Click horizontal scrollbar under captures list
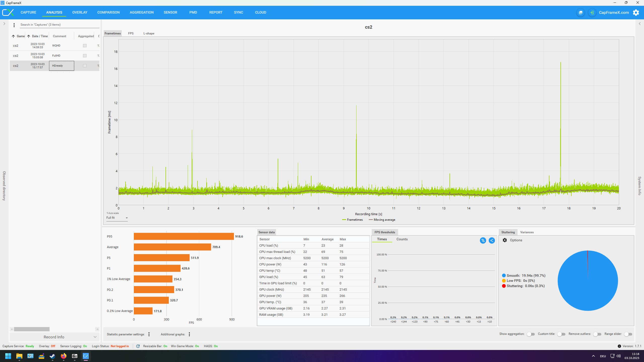The image size is (644, 362). 32,329
